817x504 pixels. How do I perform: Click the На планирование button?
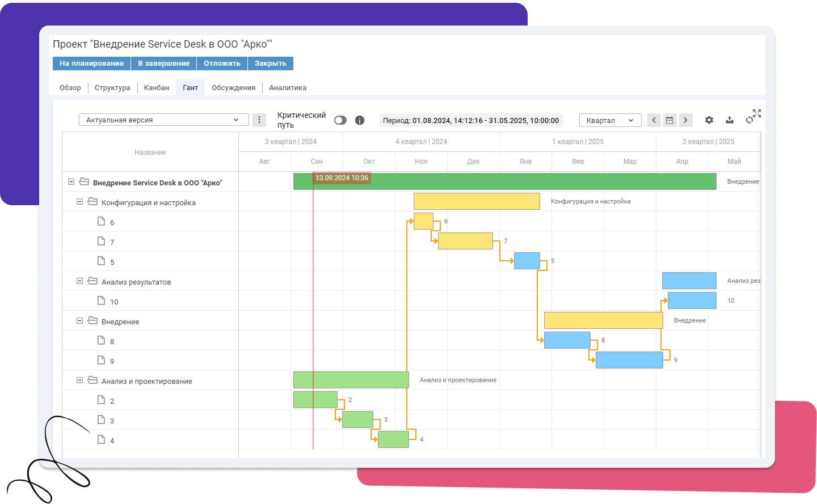coord(91,63)
